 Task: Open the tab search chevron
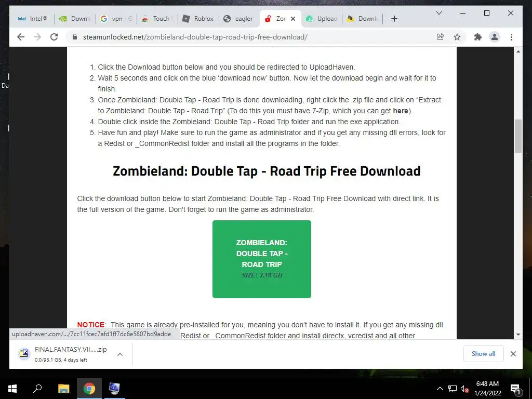point(438,13)
